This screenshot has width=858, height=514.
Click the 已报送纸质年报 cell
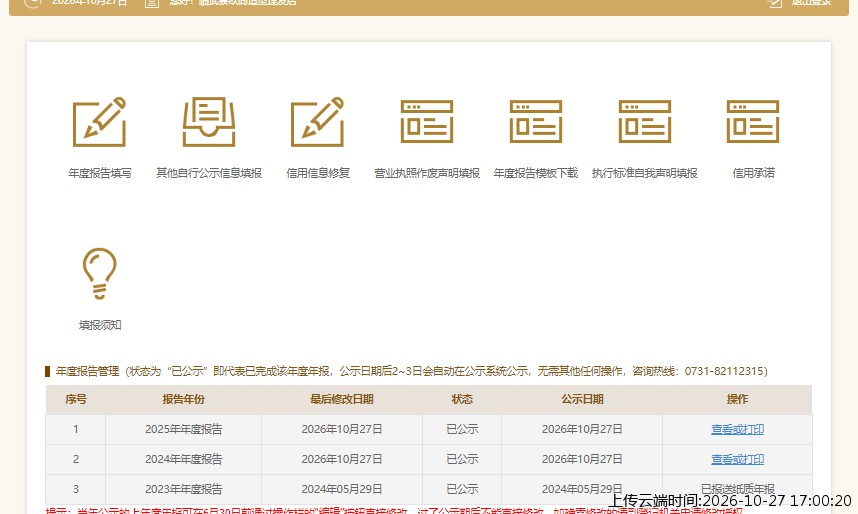pos(737,489)
